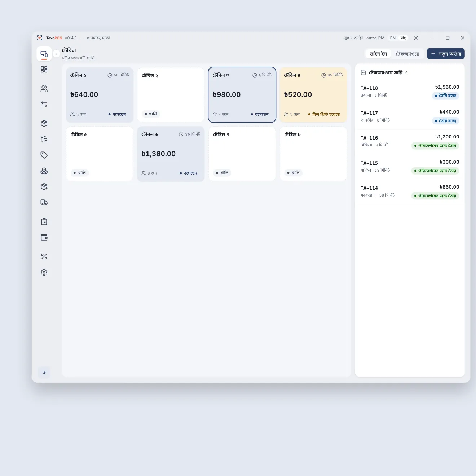Open takeaway order TA-118

410,92
